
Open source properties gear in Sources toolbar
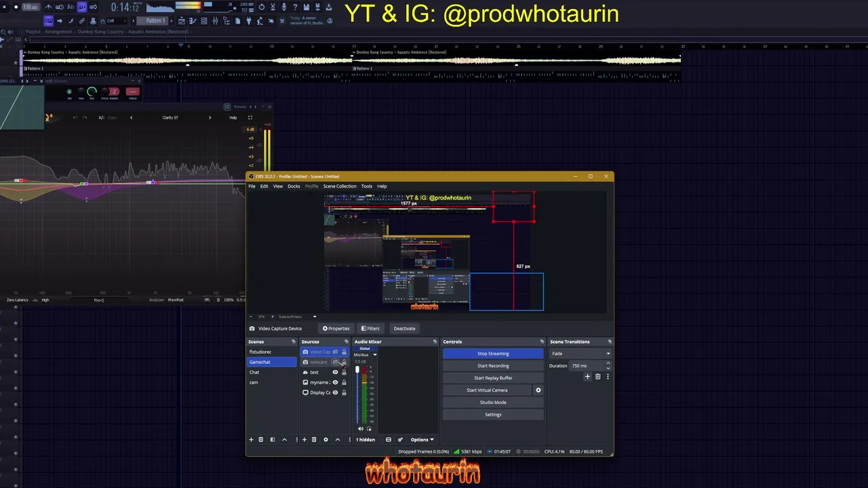tap(325, 440)
